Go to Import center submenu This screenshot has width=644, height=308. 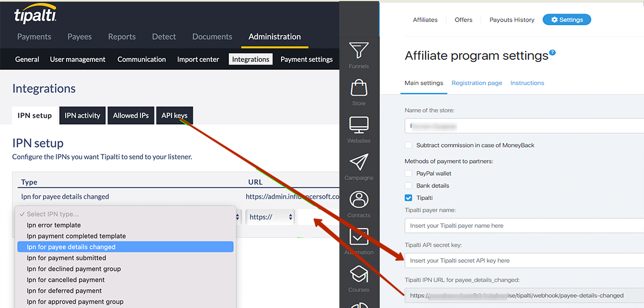click(198, 59)
